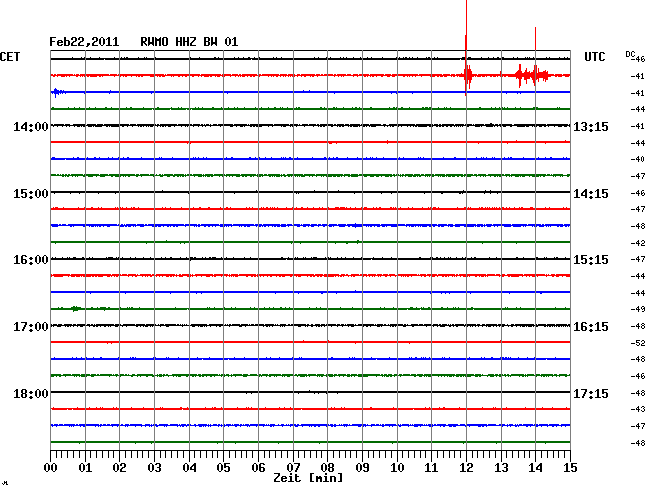
Task: Click minute label 05 on time axis
Action: (223, 467)
